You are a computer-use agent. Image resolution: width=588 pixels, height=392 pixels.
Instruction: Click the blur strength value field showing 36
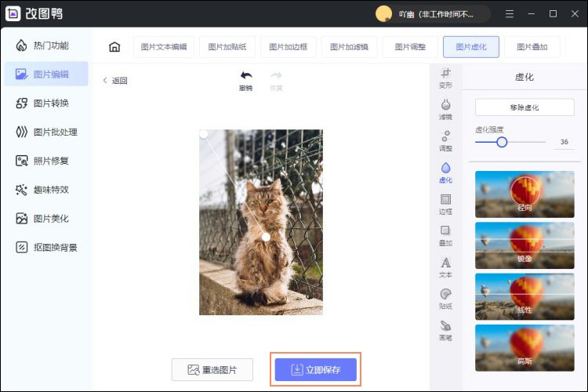pyautogui.click(x=564, y=142)
